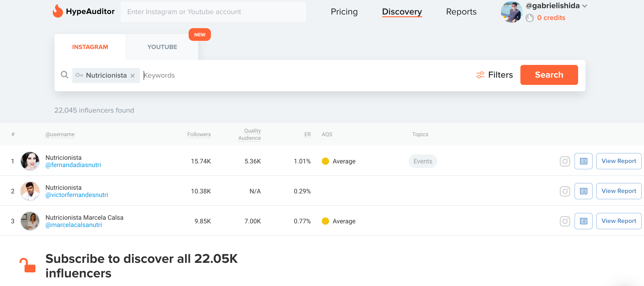Open the Filters sliders icon
Image resolution: width=644 pixels, height=286 pixels.
[x=480, y=75]
